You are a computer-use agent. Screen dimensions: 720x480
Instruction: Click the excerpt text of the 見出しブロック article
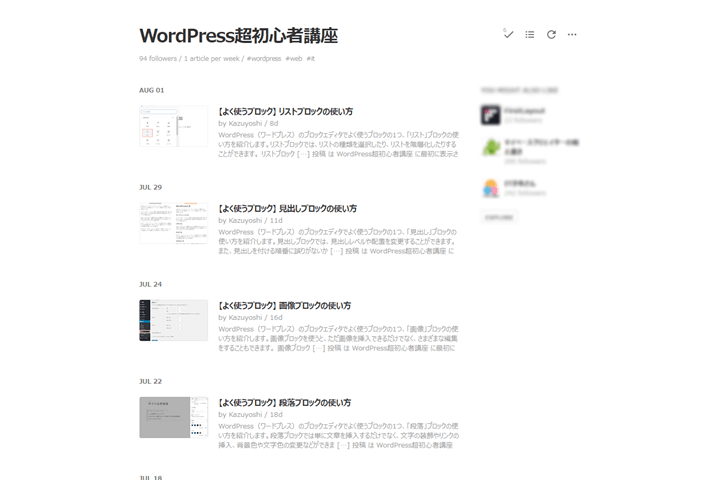338,242
